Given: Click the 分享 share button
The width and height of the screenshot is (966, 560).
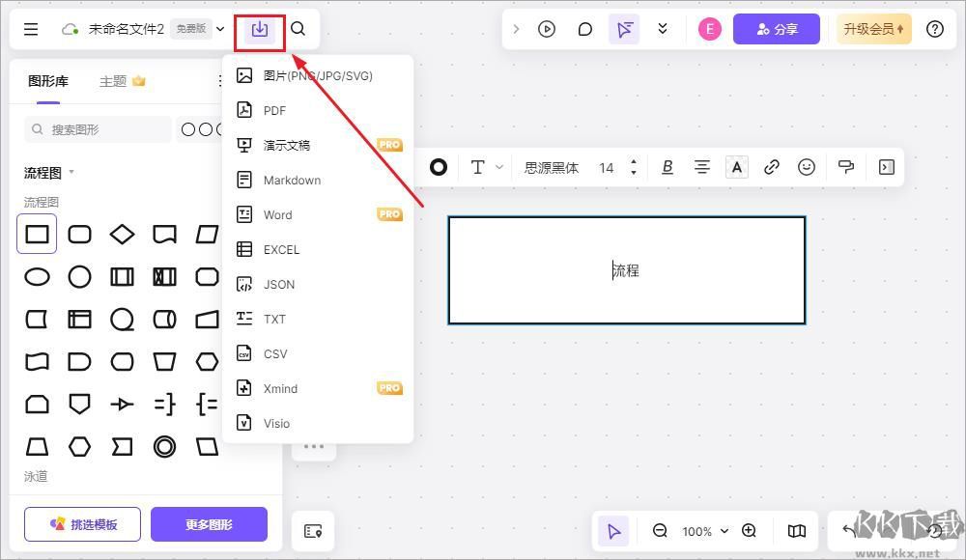Looking at the screenshot, I should coord(777,29).
